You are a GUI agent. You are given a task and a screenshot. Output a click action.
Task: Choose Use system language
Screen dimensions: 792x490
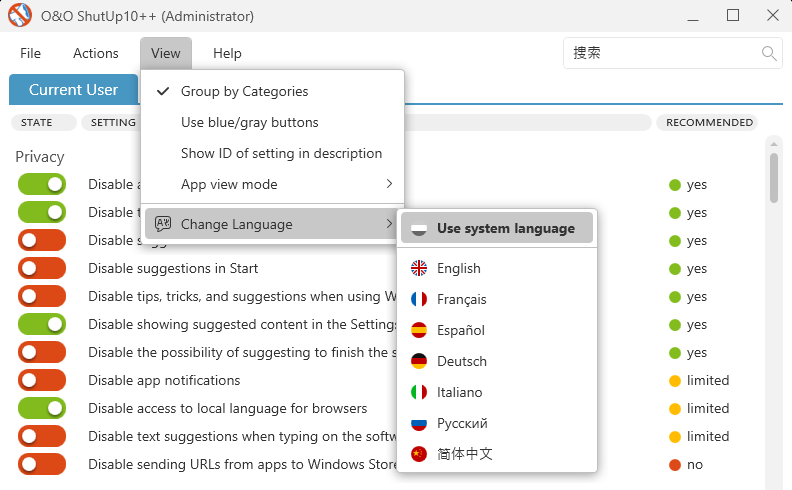[505, 228]
